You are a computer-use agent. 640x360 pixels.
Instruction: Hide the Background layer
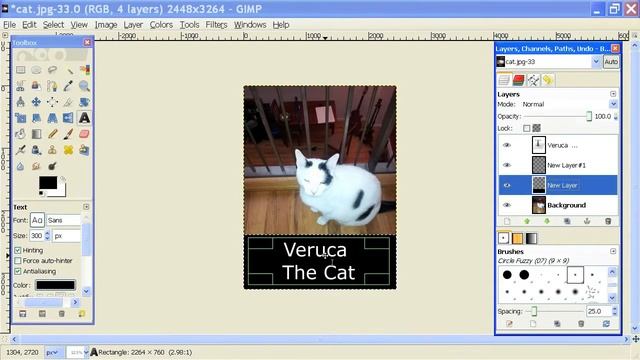[507, 205]
